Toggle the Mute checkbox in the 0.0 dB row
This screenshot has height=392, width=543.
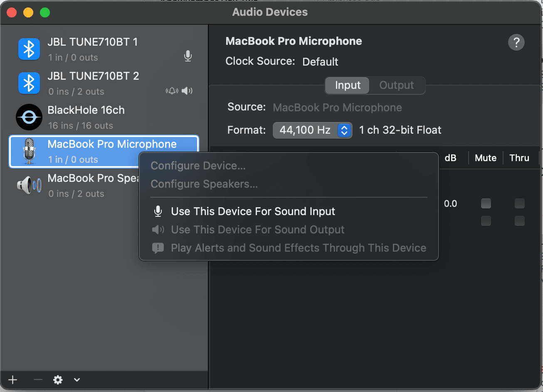click(x=486, y=203)
